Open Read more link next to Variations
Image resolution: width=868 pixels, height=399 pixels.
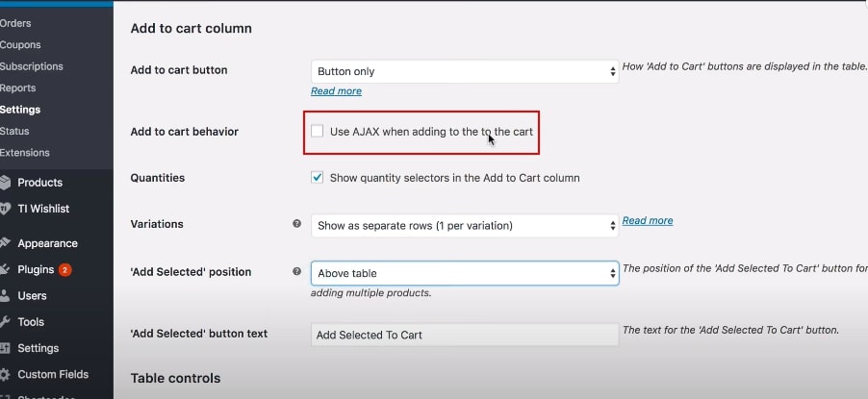pos(648,220)
